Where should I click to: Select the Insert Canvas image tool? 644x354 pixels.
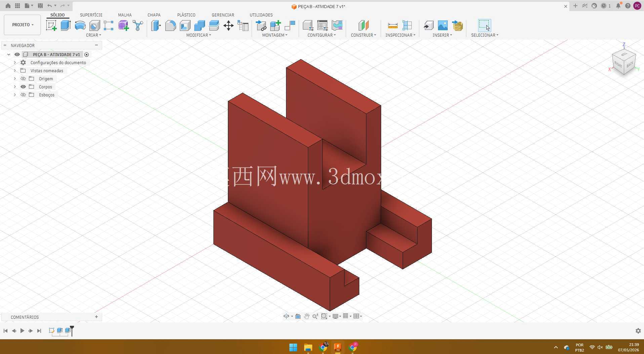pyautogui.click(x=443, y=26)
